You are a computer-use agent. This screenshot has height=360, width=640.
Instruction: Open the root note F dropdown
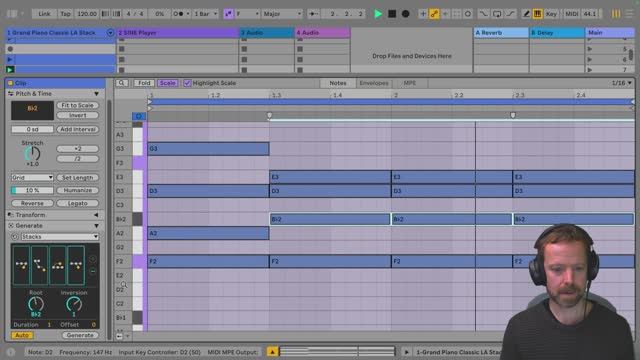point(247,14)
